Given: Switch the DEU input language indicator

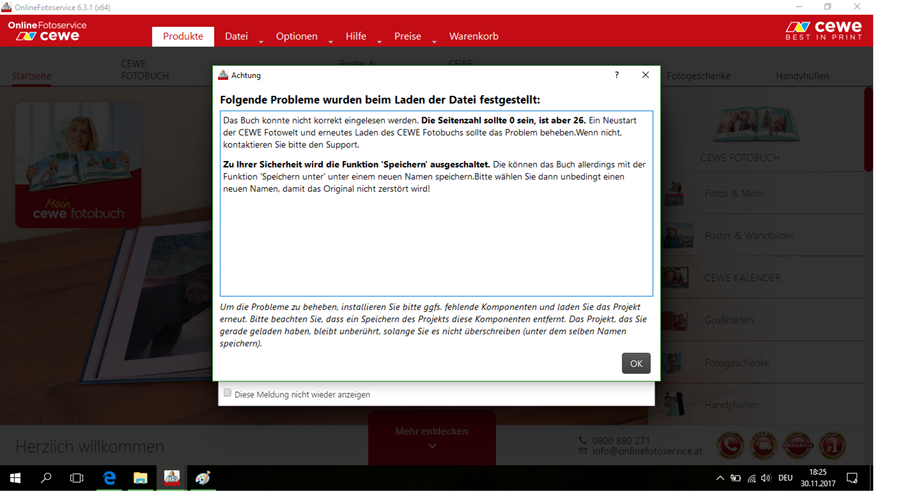Looking at the screenshot, I should [x=785, y=478].
